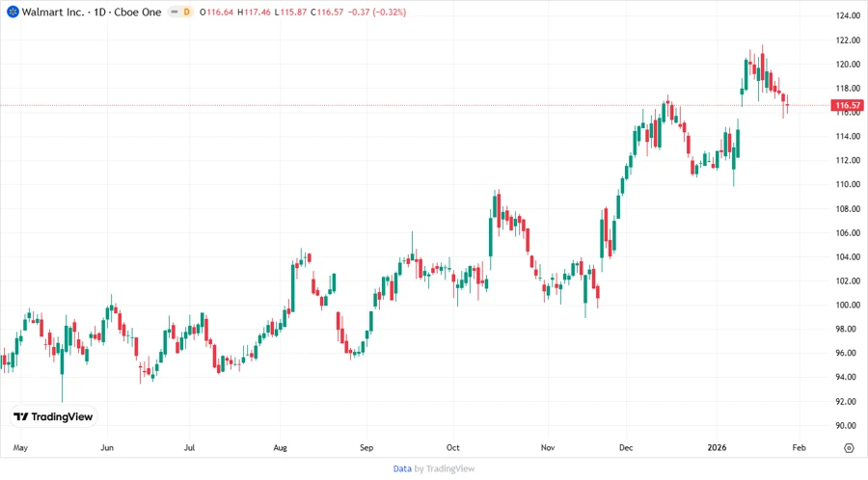Open the Data link in the footer
This screenshot has width=868, height=480.
click(402, 469)
